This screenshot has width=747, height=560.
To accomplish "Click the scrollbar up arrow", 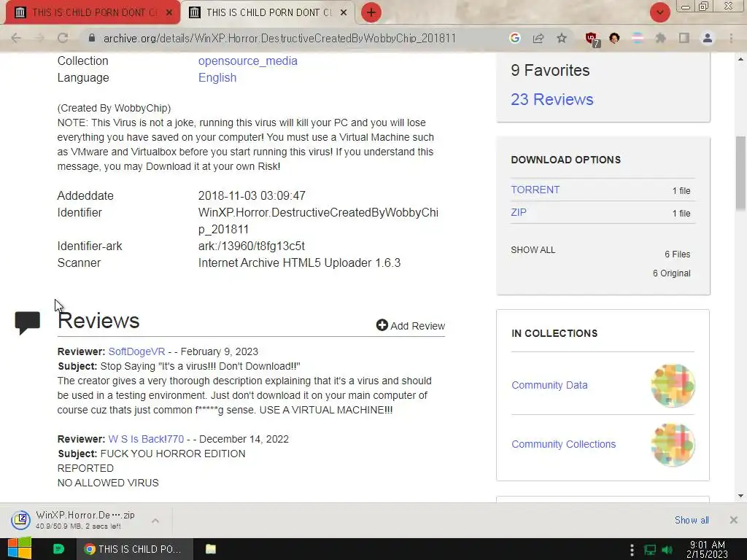I will click(x=741, y=60).
